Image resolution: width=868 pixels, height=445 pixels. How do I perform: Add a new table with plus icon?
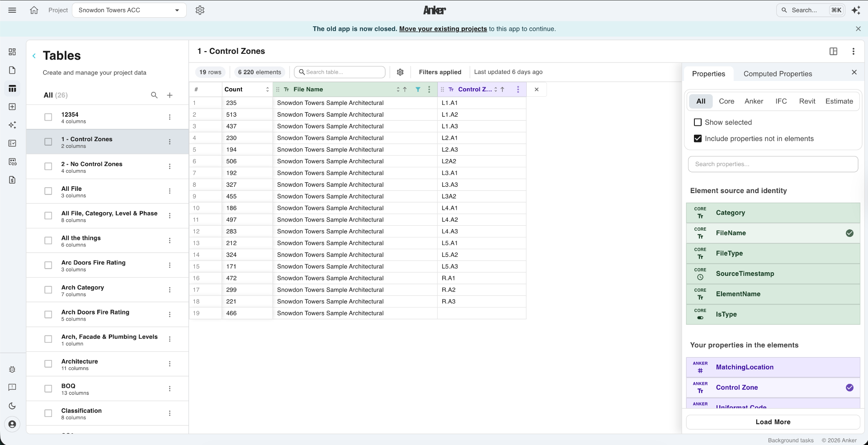tap(170, 95)
